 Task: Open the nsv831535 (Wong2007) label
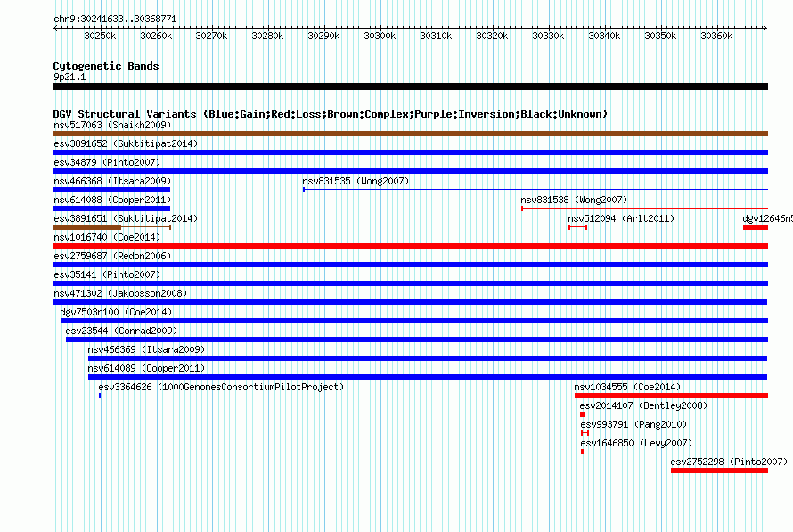point(356,181)
